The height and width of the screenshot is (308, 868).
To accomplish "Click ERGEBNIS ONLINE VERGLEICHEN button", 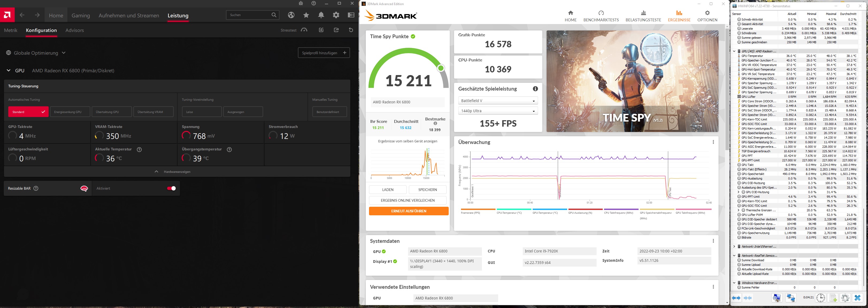I will (x=407, y=200).
